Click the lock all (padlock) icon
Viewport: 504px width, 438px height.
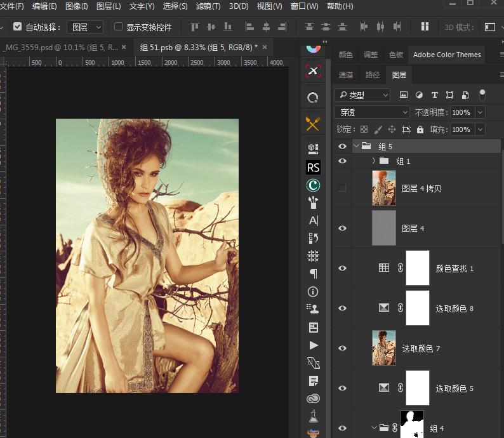tap(420, 129)
